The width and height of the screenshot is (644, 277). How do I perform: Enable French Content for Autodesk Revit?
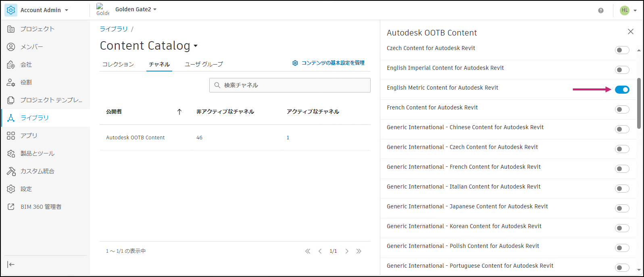[622, 109]
